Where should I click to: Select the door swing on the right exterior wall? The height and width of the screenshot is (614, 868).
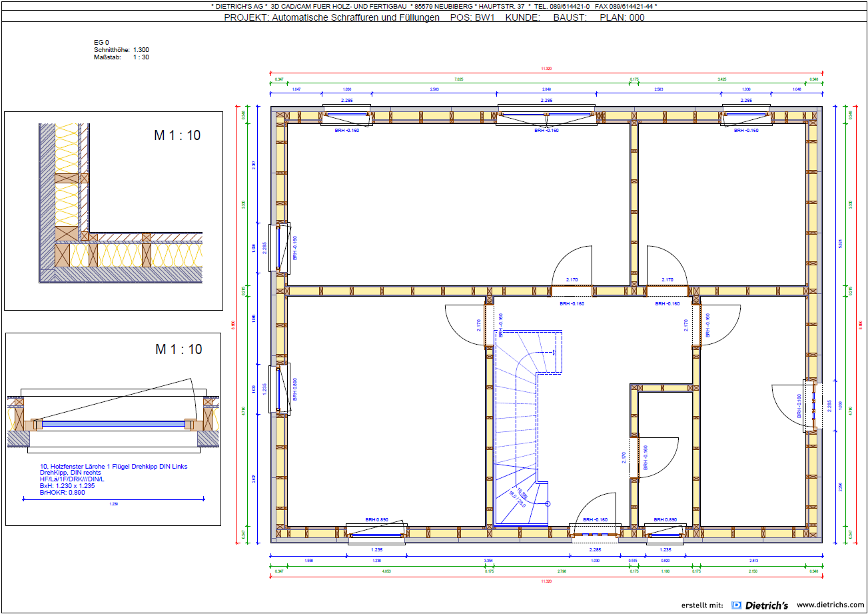pyautogui.click(x=793, y=407)
